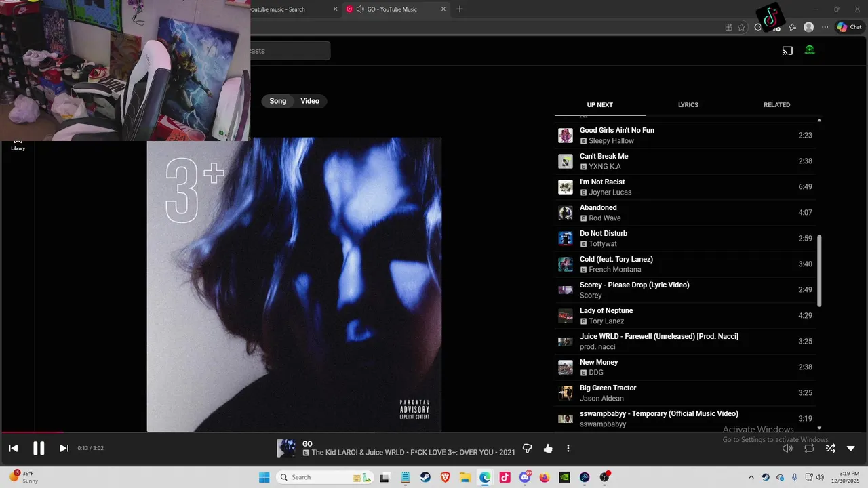Show hidden system tray icons
868x488 pixels.
tap(751, 477)
